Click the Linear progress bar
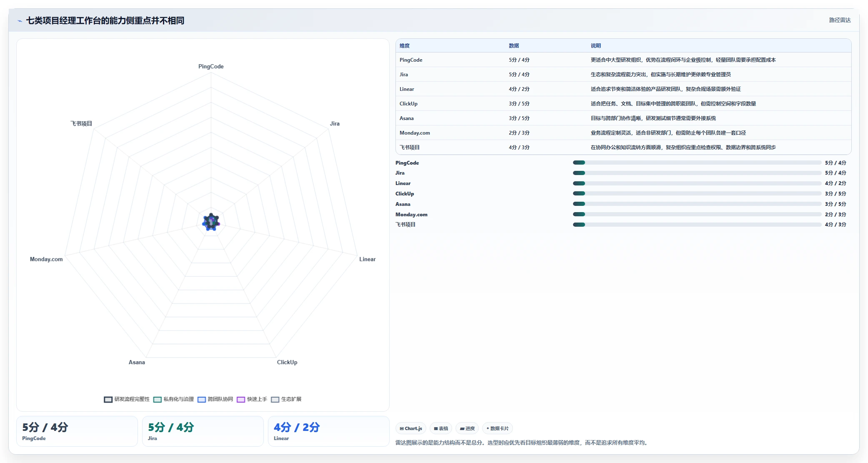The image size is (868, 463). (697, 183)
